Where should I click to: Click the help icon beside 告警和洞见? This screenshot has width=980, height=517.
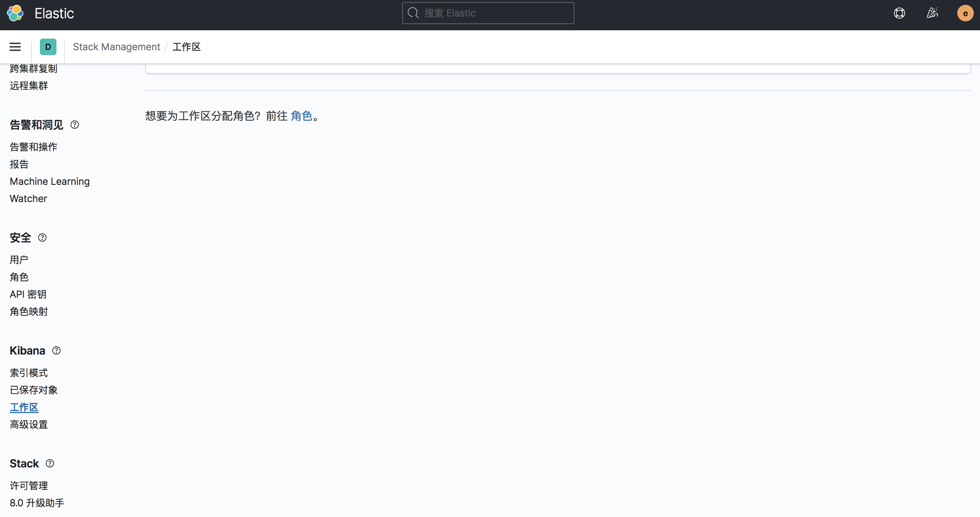75,124
